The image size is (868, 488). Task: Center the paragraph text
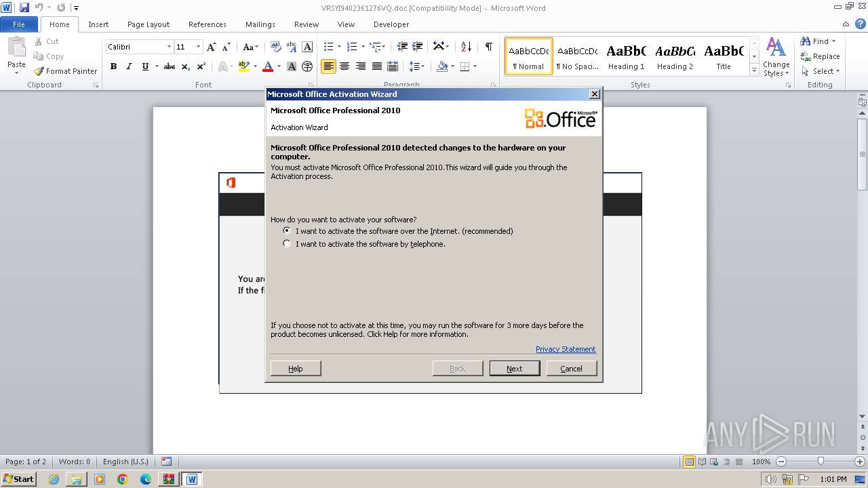point(344,66)
